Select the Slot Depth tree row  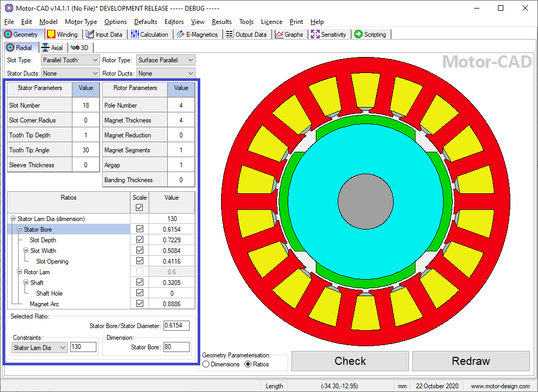tap(69, 240)
